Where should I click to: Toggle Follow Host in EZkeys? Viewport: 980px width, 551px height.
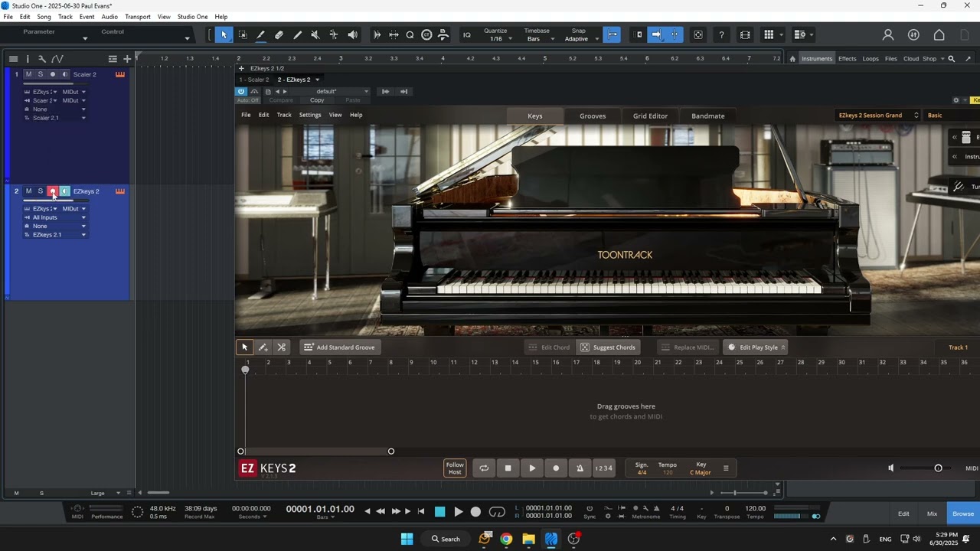(455, 468)
